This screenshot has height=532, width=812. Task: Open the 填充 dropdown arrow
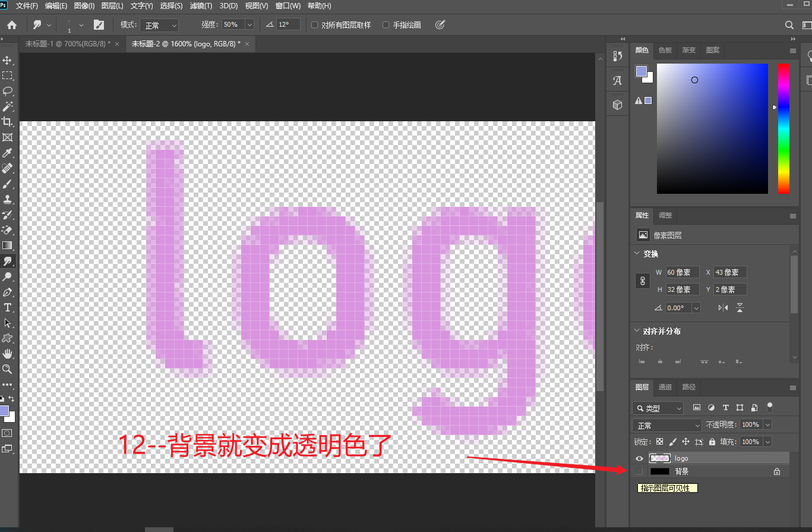[x=767, y=442]
